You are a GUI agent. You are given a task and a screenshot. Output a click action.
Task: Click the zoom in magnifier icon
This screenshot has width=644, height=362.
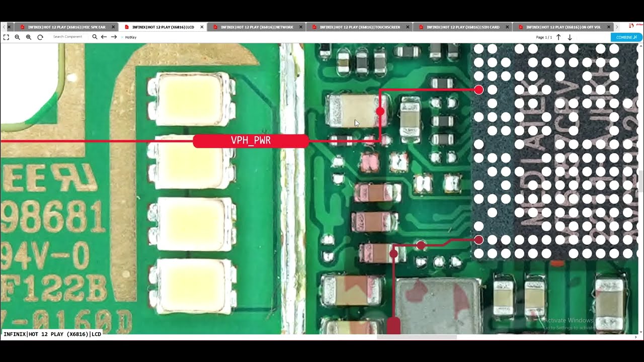[29, 37]
